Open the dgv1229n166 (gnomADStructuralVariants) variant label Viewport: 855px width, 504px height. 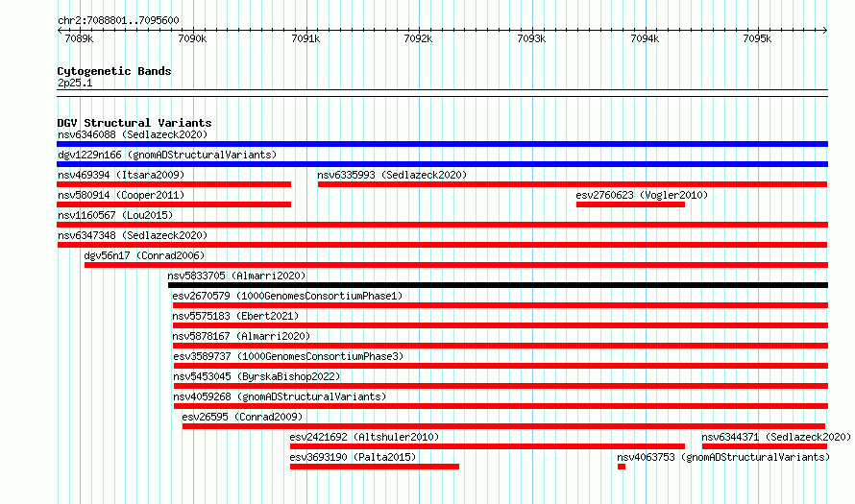coord(167,155)
